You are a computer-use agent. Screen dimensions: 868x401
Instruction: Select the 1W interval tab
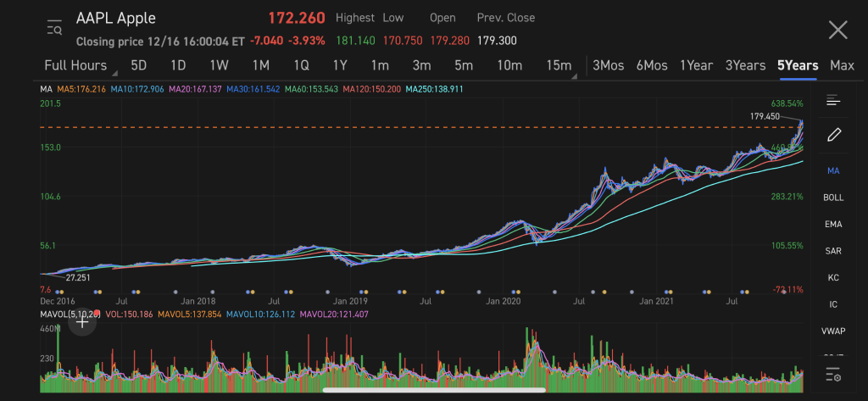219,65
